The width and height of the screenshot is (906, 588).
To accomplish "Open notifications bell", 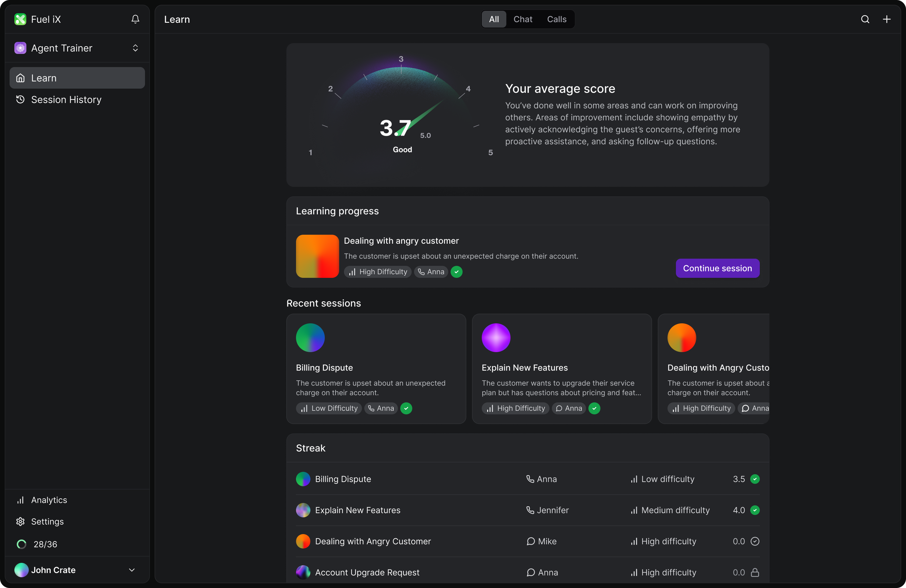I will [135, 19].
